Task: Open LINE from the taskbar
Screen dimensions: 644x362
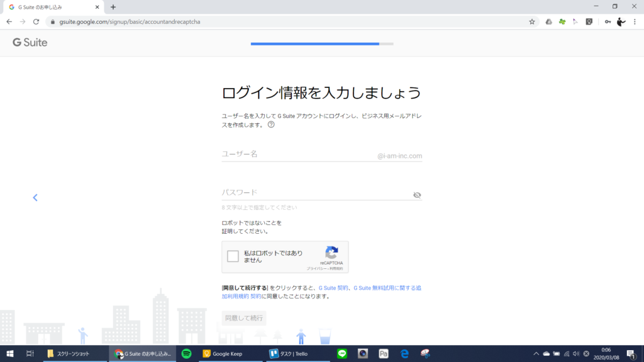Action: pos(341,353)
